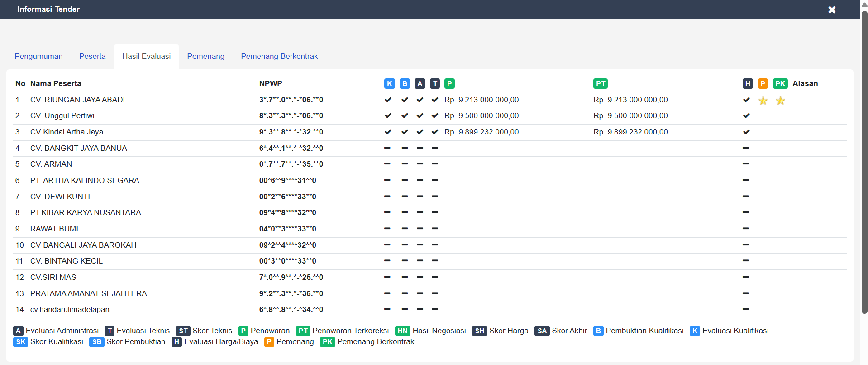
Task: Open the Pemenang tab
Action: [x=205, y=56]
